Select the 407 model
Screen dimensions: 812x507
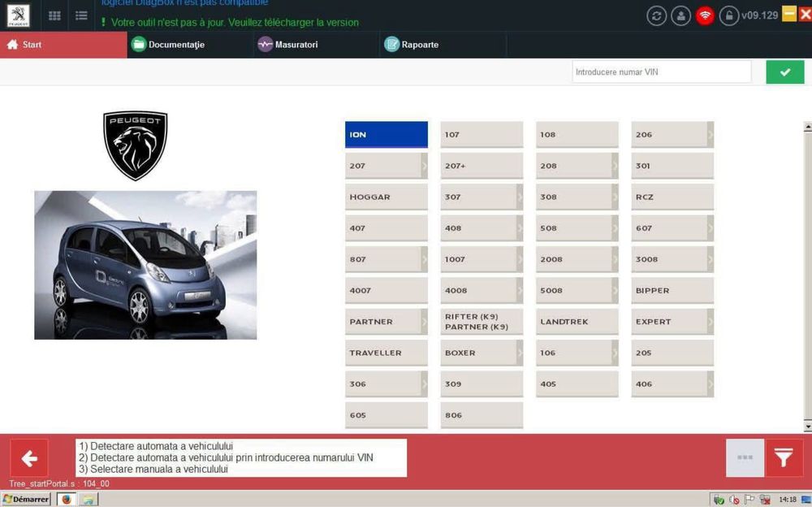(x=387, y=228)
